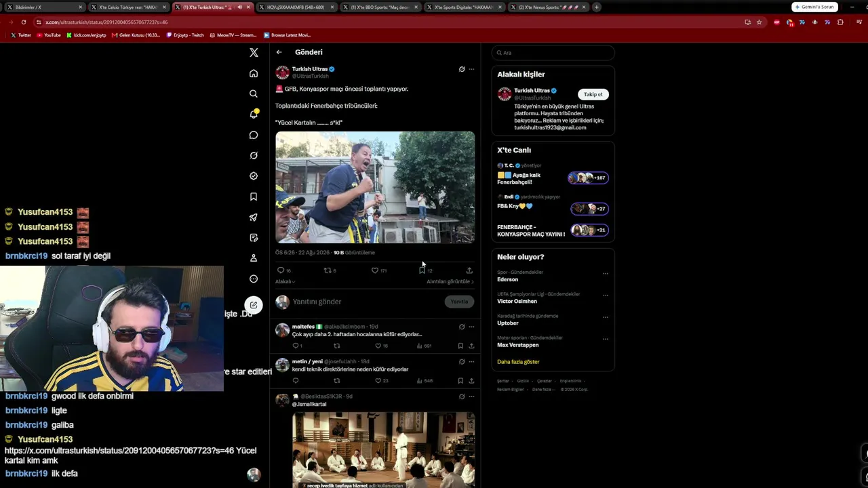
Task: Open the More circle icon in sidebar
Action: pyautogui.click(x=254, y=279)
